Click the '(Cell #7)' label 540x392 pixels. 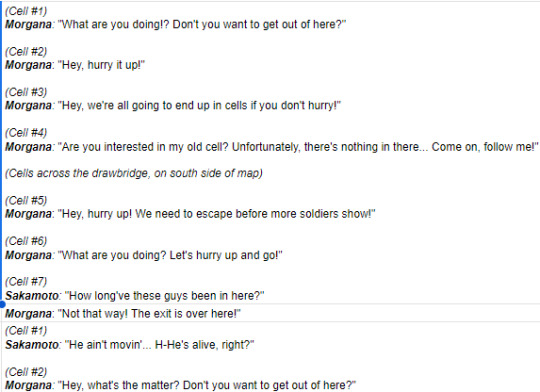click(x=26, y=282)
